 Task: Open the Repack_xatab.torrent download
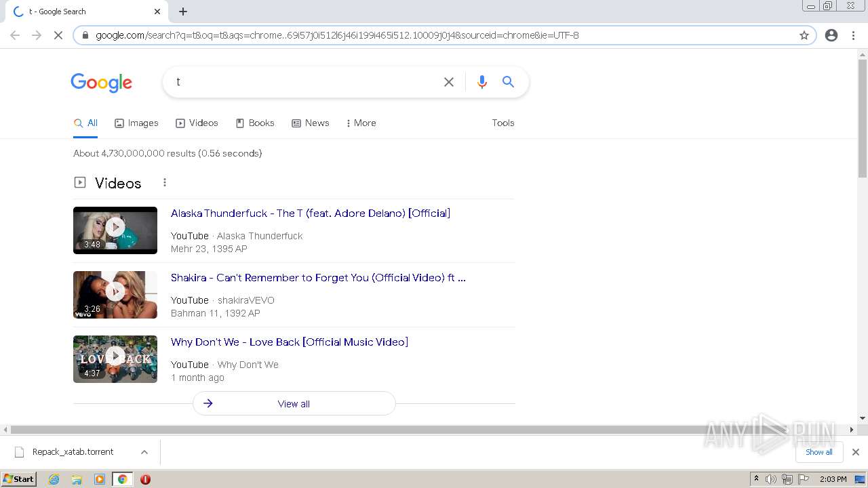(x=73, y=452)
